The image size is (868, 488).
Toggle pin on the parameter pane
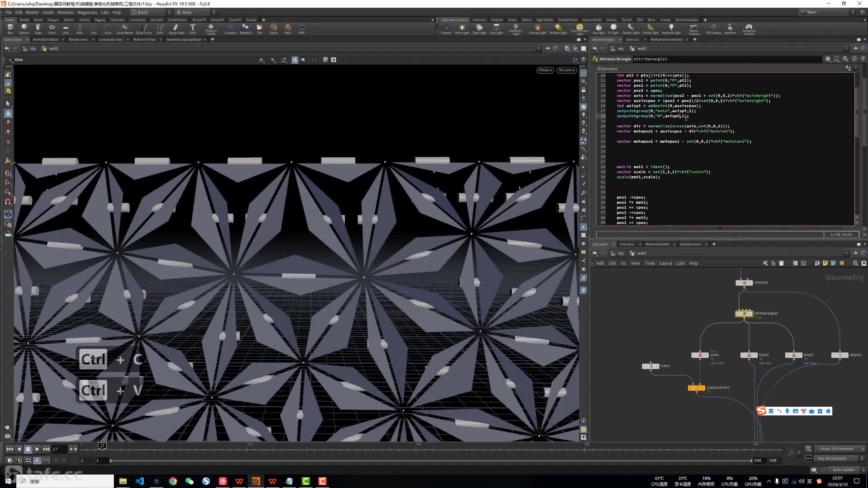(856, 48)
